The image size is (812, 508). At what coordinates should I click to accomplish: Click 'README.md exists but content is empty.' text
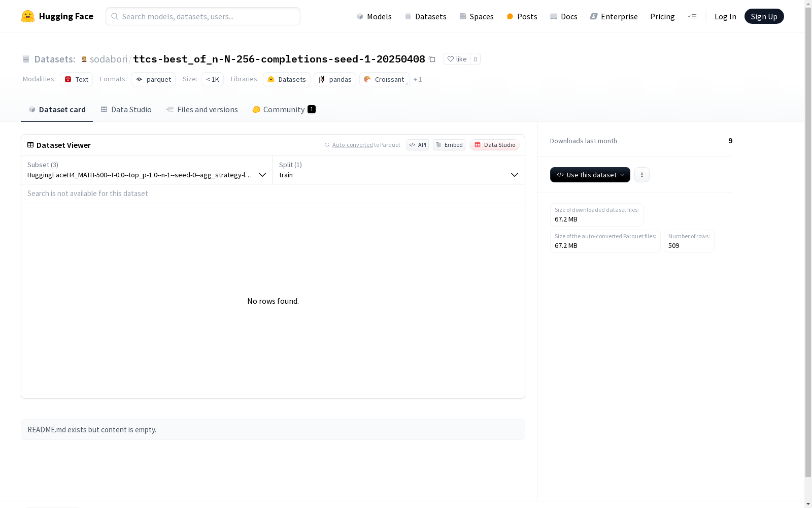92,430
